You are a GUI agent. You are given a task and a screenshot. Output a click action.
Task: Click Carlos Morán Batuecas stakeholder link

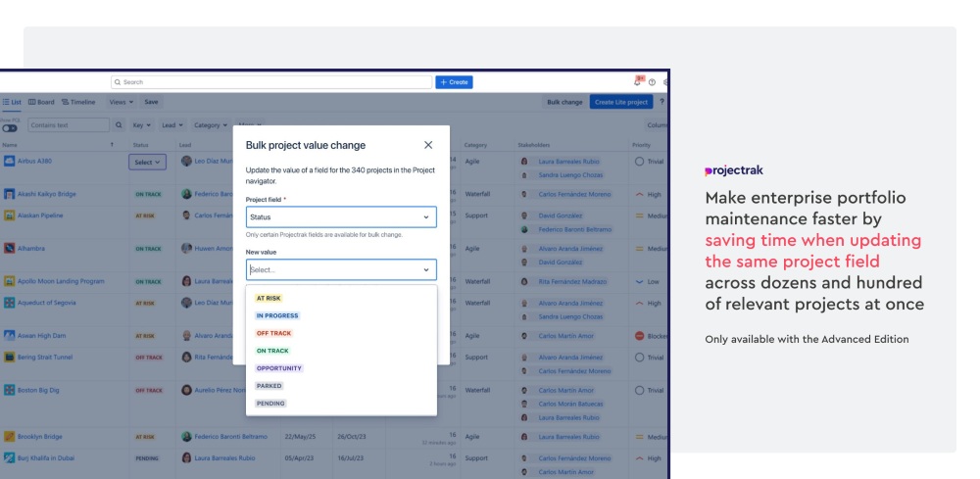pos(570,404)
